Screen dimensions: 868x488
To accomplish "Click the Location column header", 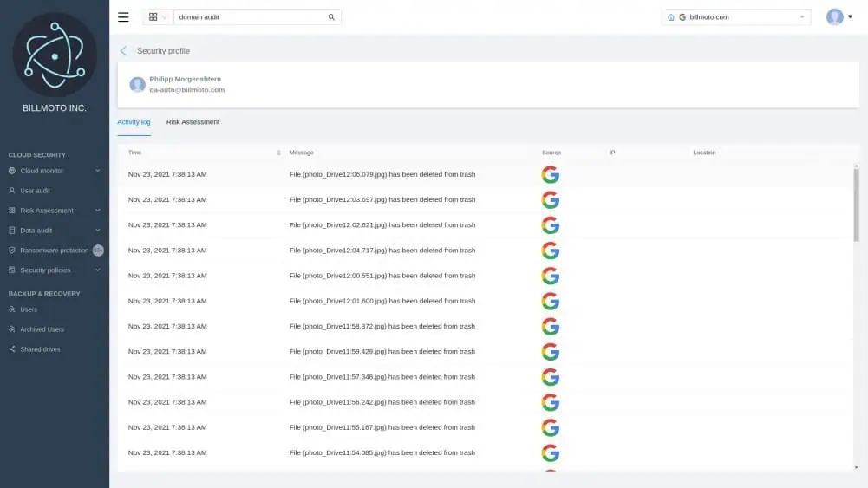I will click(704, 153).
